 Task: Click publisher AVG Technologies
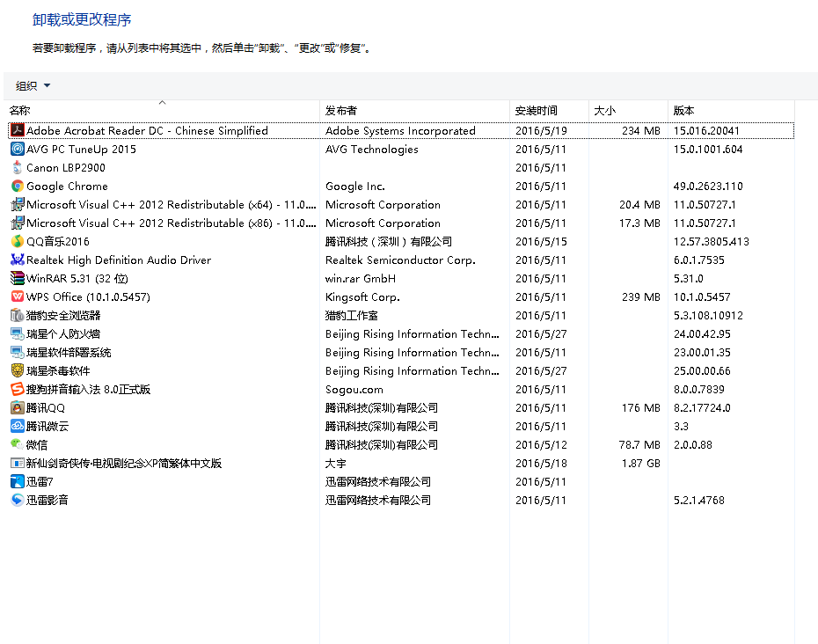click(x=371, y=150)
